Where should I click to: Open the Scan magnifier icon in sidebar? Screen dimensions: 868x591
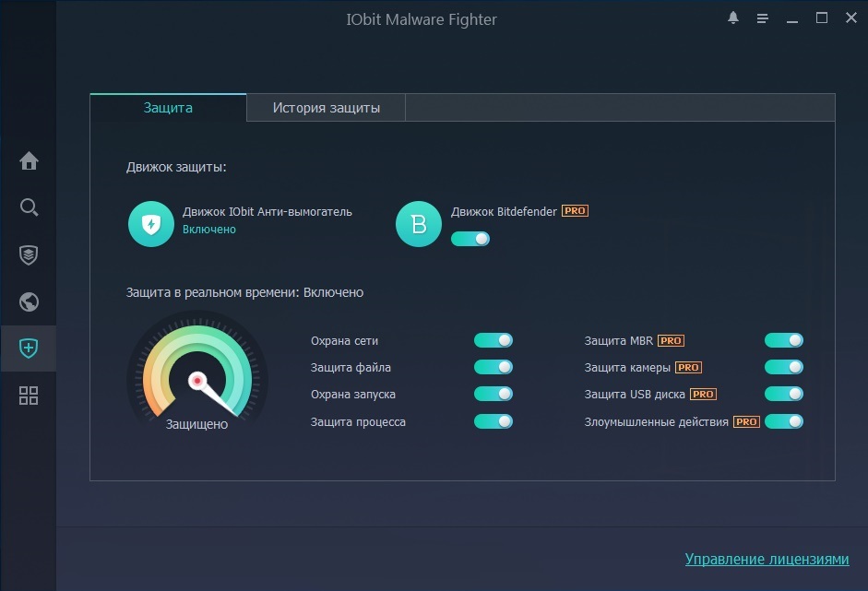29,207
